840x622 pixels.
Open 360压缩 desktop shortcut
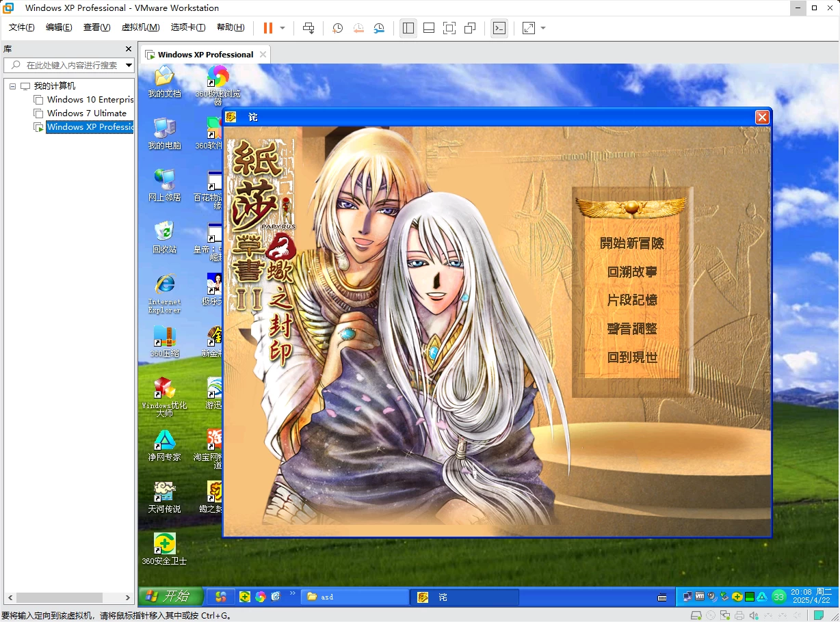(x=164, y=342)
